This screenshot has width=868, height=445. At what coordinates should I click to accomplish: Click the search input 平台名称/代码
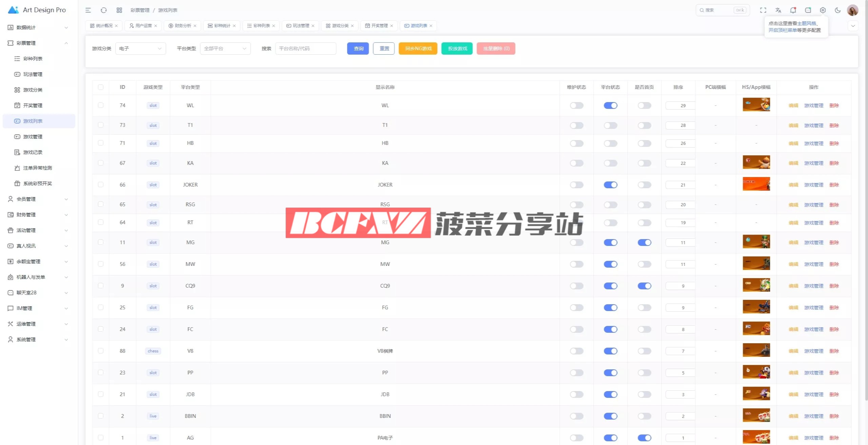click(x=305, y=49)
